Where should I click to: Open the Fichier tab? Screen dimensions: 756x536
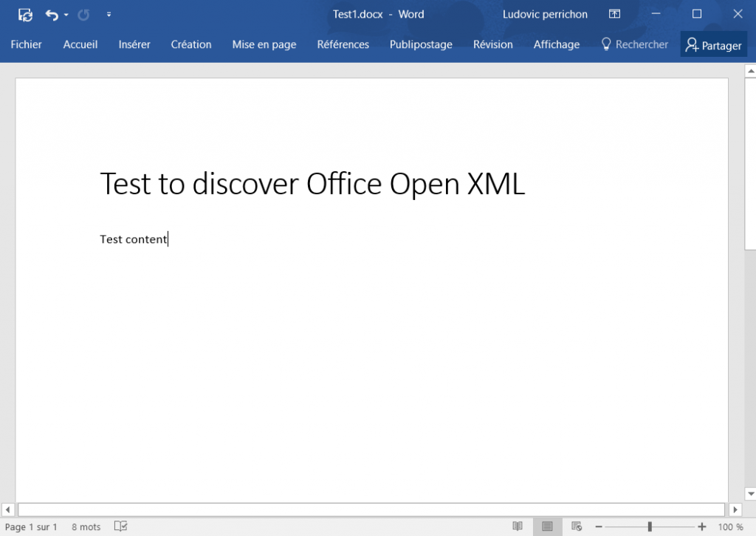[26, 44]
